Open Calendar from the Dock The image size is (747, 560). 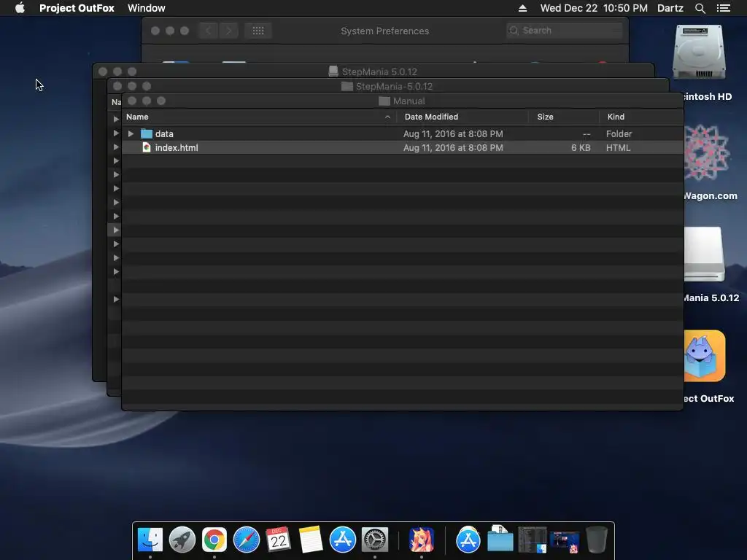tap(278, 540)
